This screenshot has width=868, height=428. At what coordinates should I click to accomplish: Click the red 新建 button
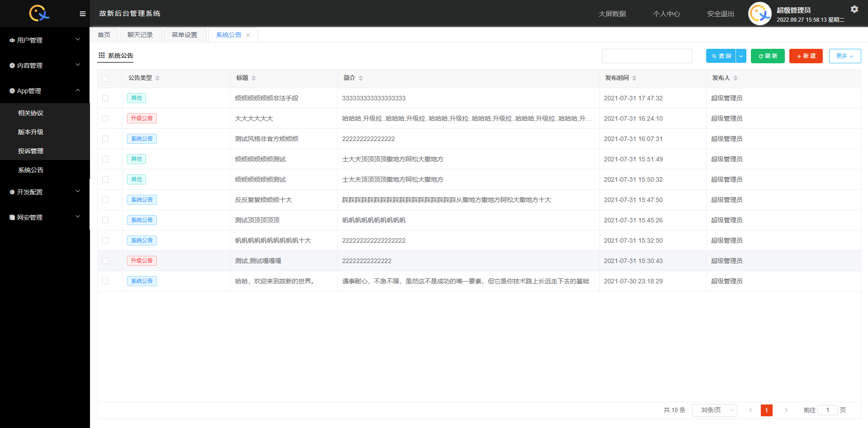coord(806,56)
